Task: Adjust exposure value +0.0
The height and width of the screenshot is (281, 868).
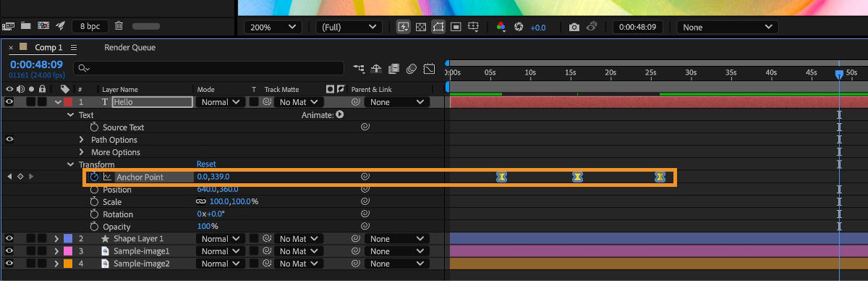Action: tap(537, 27)
